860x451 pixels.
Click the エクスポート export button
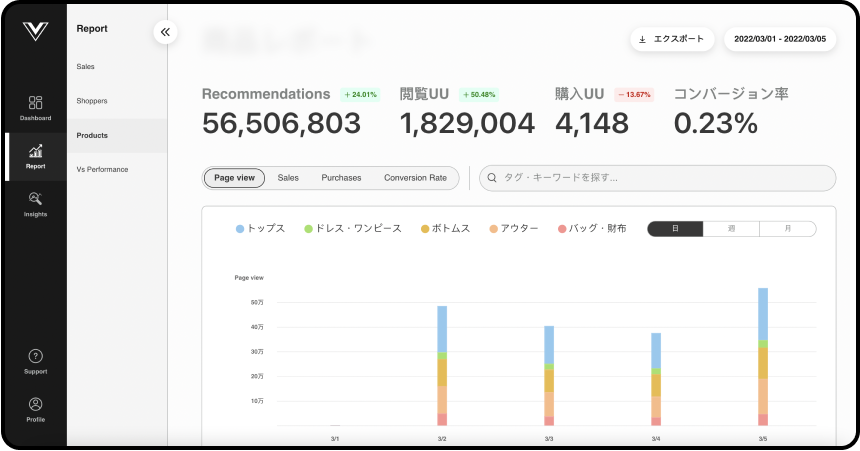pos(672,39)
